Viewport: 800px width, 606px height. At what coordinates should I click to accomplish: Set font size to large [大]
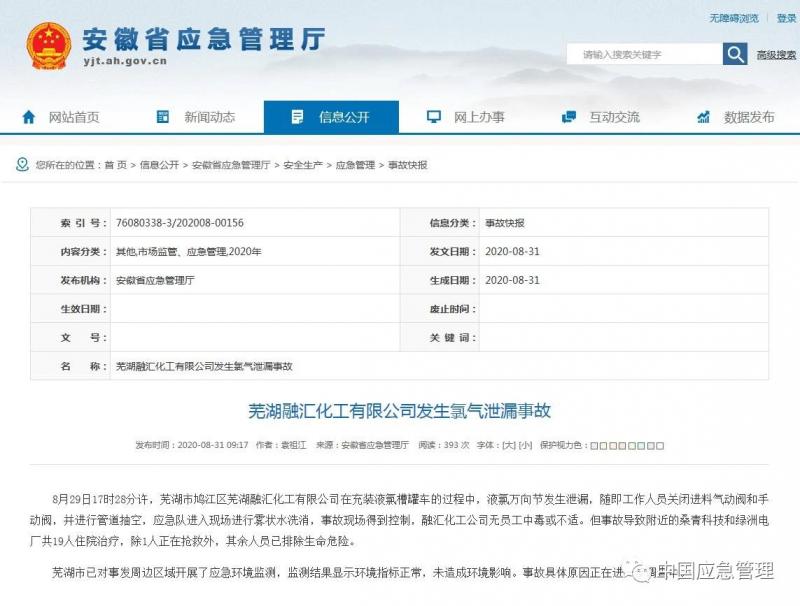(x=509, y=445)
